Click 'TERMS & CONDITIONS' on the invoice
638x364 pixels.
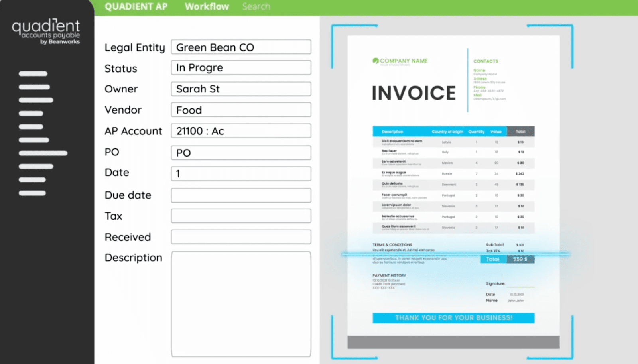pos(392,245)
